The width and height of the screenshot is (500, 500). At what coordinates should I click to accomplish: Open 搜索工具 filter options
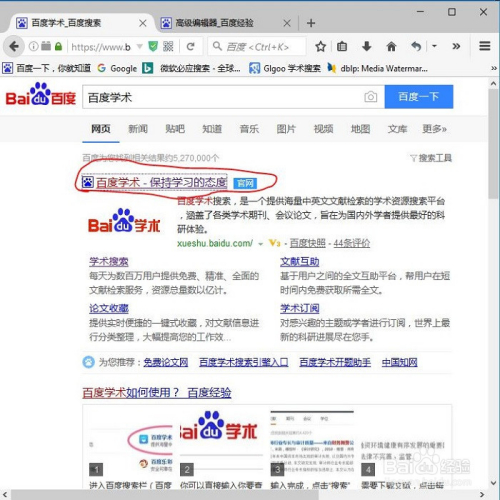[431, 158]
